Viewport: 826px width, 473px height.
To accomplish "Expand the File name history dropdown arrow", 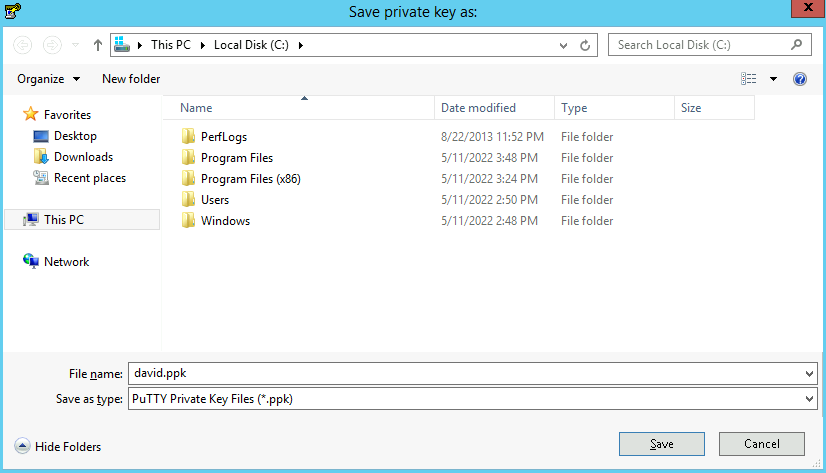I will pos(809,373).
